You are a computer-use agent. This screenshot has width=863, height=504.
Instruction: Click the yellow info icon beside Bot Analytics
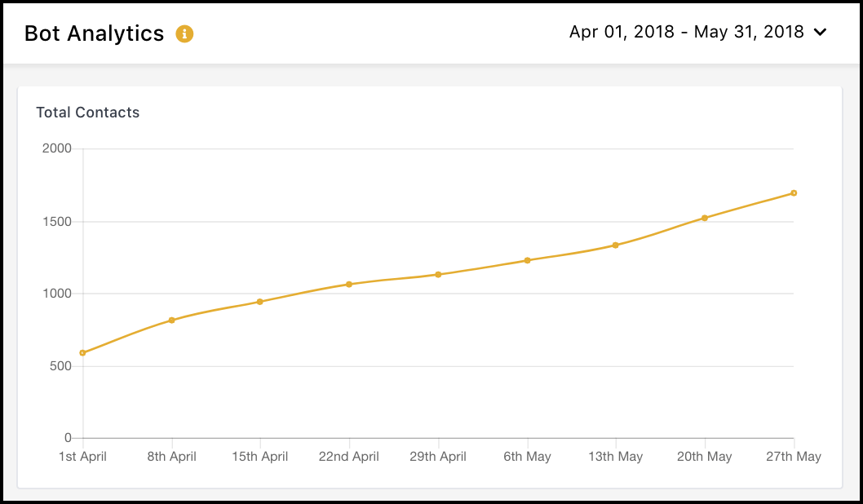(184, 33)
